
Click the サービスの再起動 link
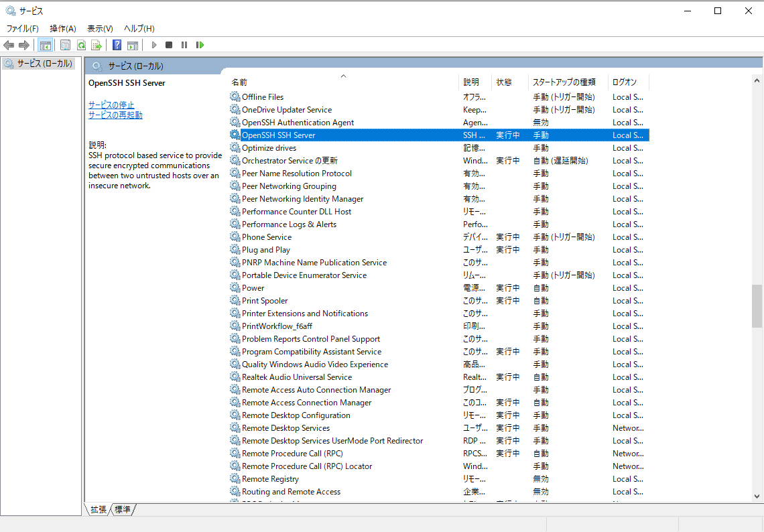[115, 115]
